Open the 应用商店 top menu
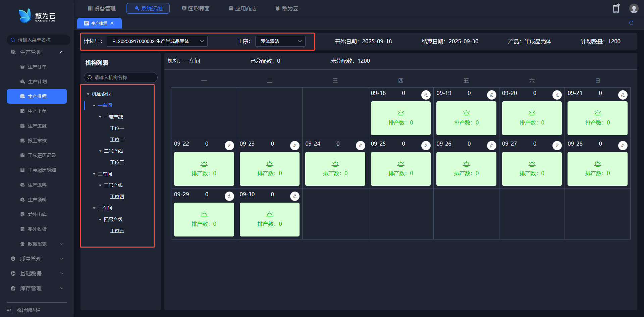644x317 pixels. point(243,8)
